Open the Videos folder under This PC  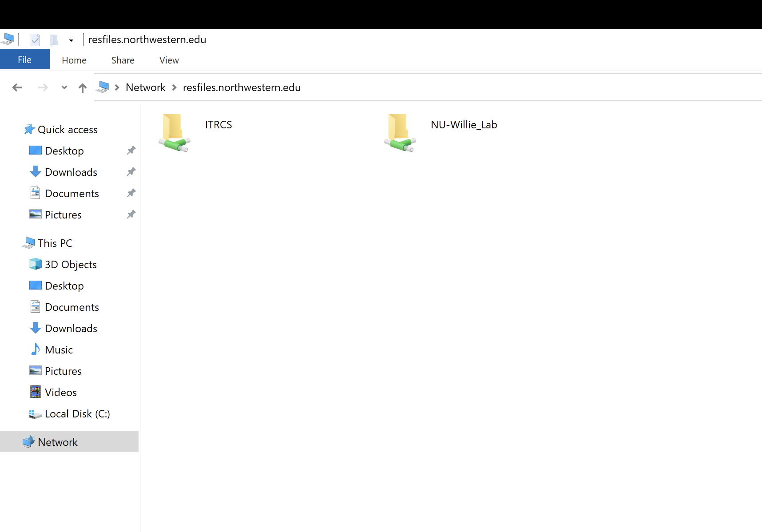(x=60, y=393)
